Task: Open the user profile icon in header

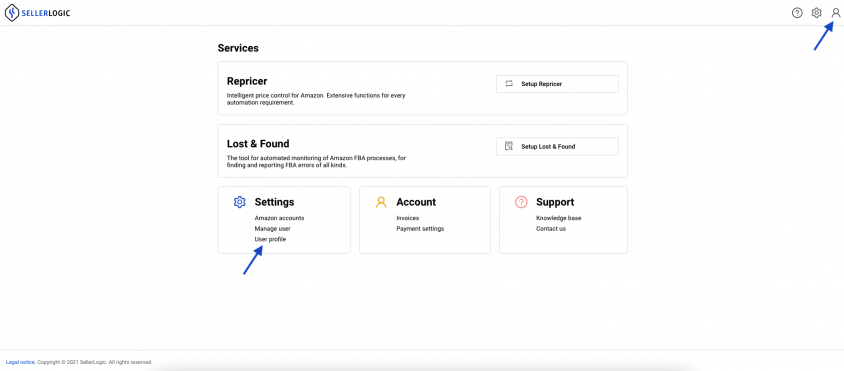Action: click(x=836, y=13)
